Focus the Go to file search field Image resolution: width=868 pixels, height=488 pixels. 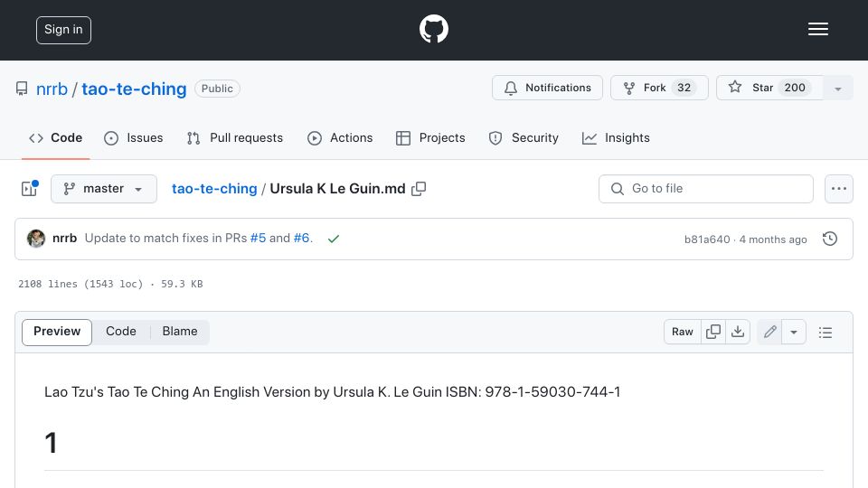click(x=706, y=189)
